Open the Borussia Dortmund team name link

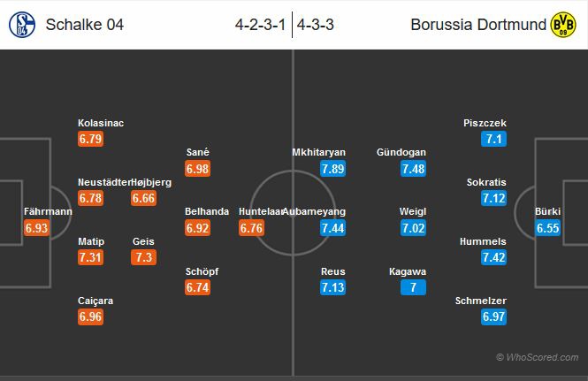click(x=478, y=25)
